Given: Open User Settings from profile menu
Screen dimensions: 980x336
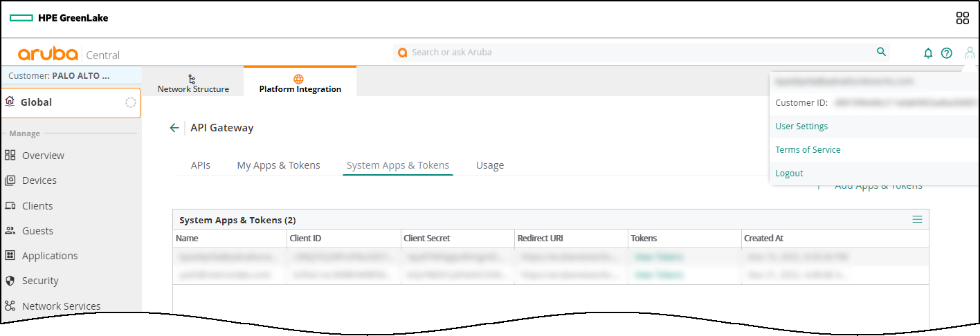Looking at the screenshot, I should coord(801,127).
